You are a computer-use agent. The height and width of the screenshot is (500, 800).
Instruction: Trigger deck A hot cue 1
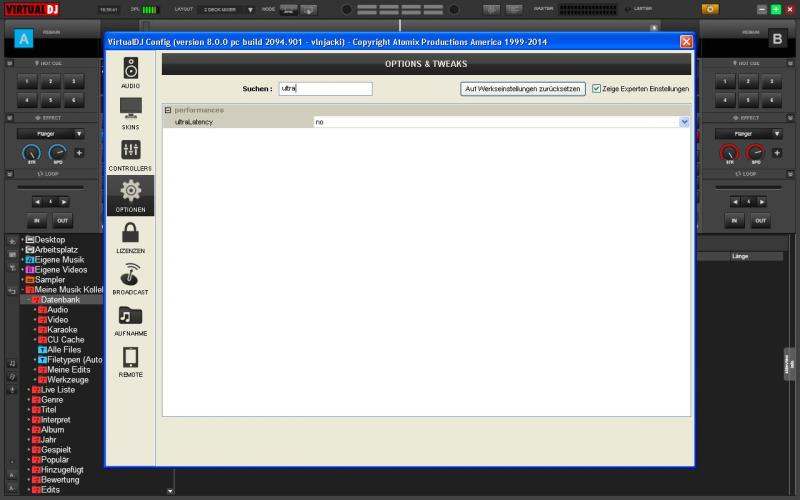click(27, 81)
